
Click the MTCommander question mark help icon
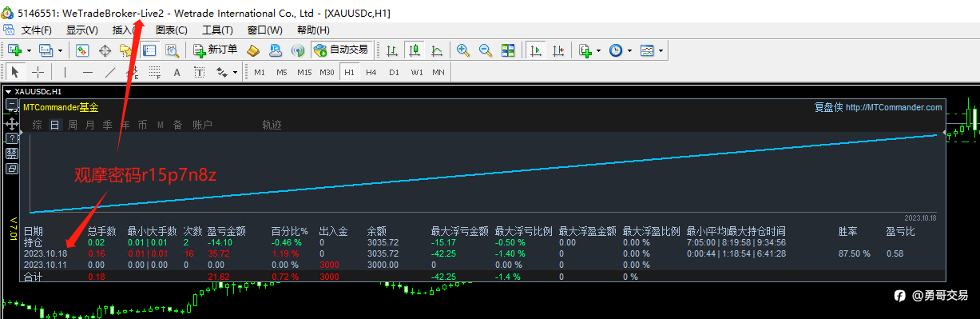coord(12,138)
